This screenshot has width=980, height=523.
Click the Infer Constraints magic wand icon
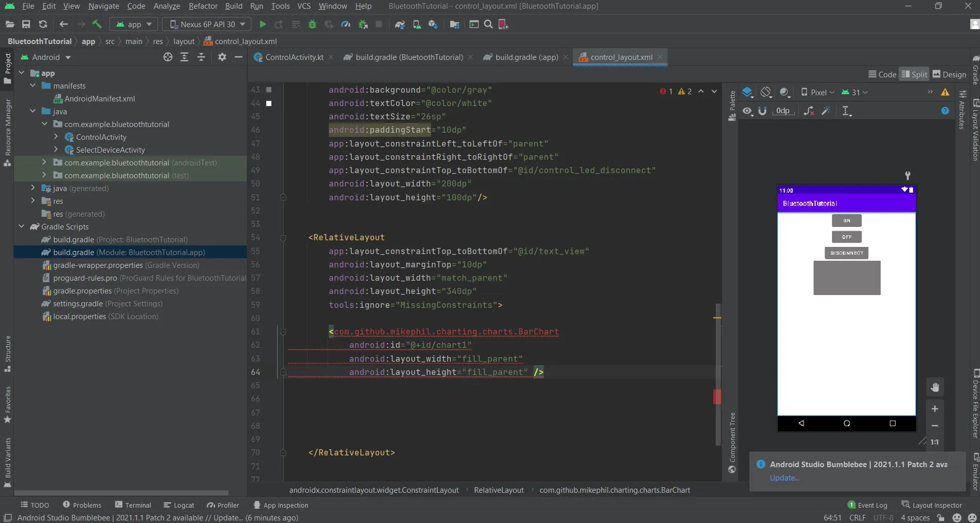pos(826,111)
